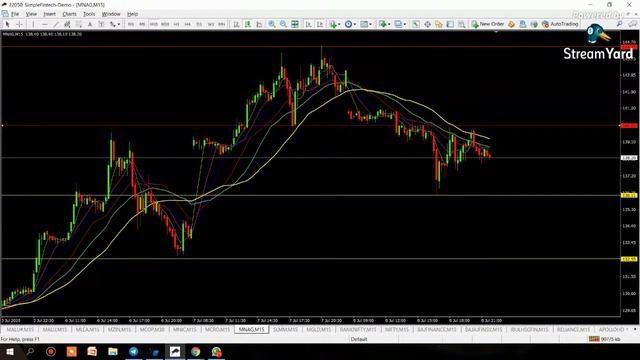
Task: Open Chrome from the taskbar
Action: 196,351
